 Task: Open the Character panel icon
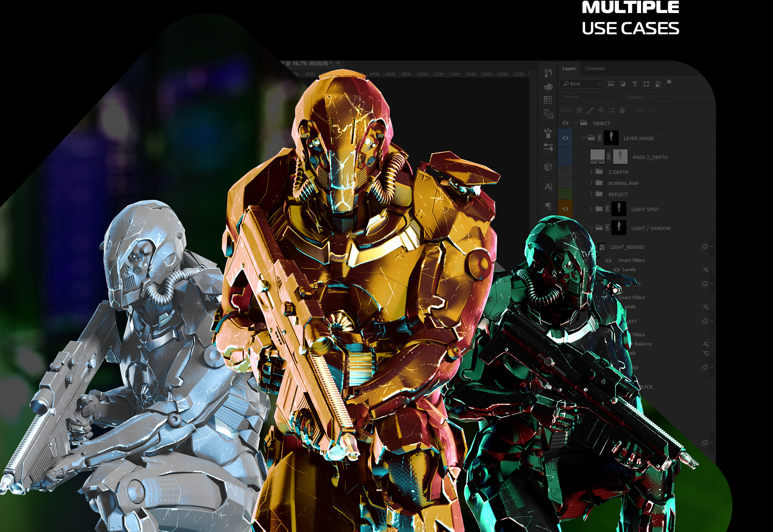click(x=548, y=187)
